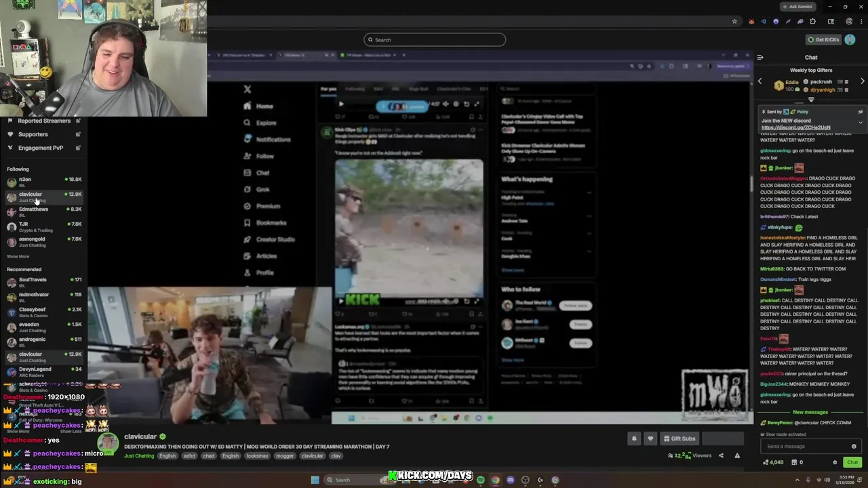Click the mogger stream tag
Screen dimensions: 868x488
click(285, 455)
